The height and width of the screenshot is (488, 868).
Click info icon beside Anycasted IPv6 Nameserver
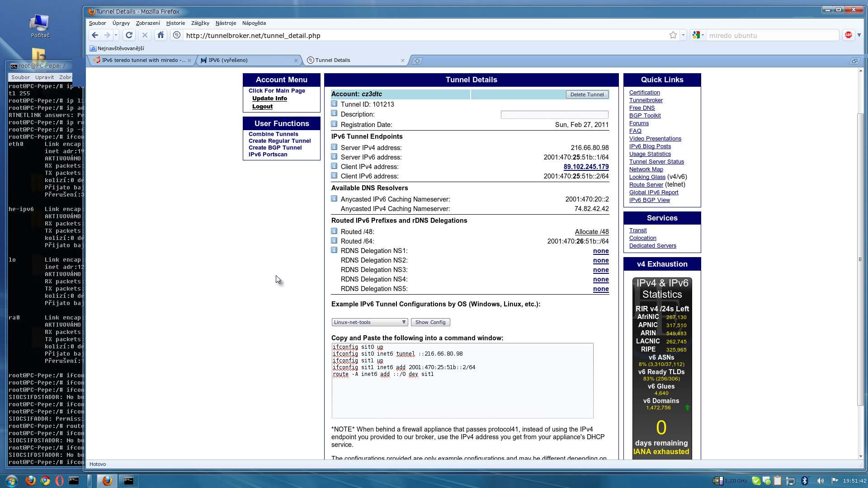[334, 198]
